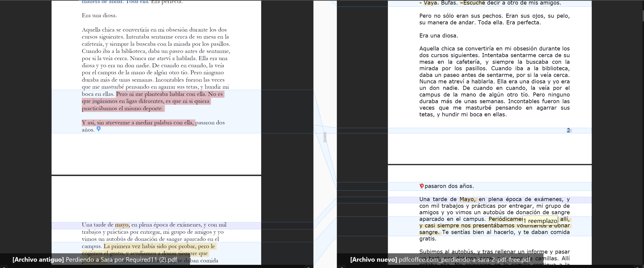
Task: Click highlighted "–Escuché" in new file
Action: tap(472, 3)
